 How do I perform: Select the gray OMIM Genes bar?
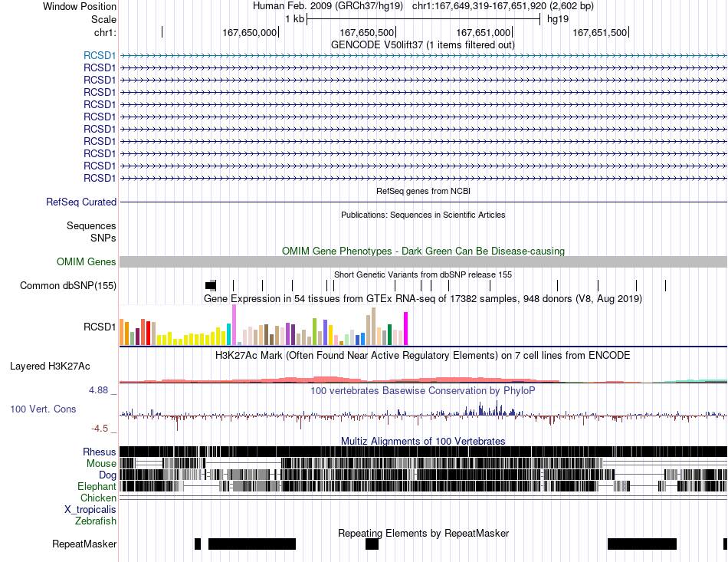coord(423,261)
